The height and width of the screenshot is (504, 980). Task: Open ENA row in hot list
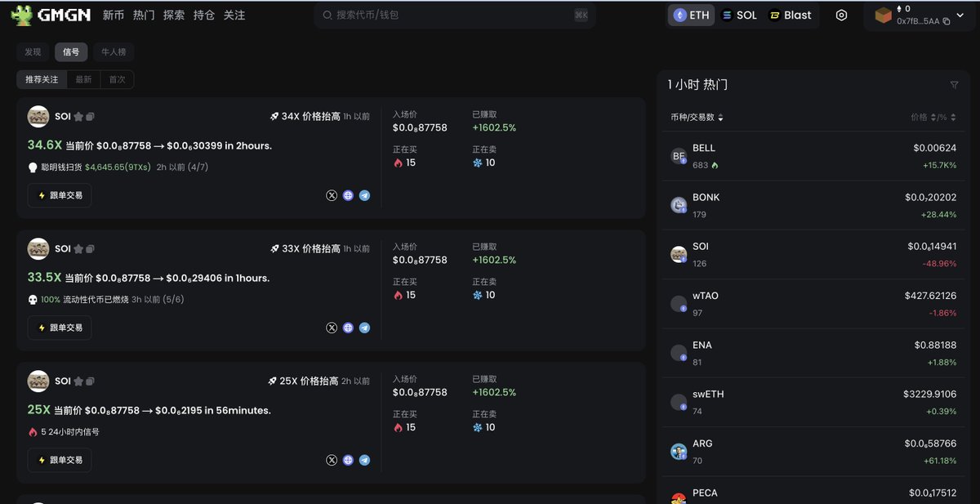(814, 353)
